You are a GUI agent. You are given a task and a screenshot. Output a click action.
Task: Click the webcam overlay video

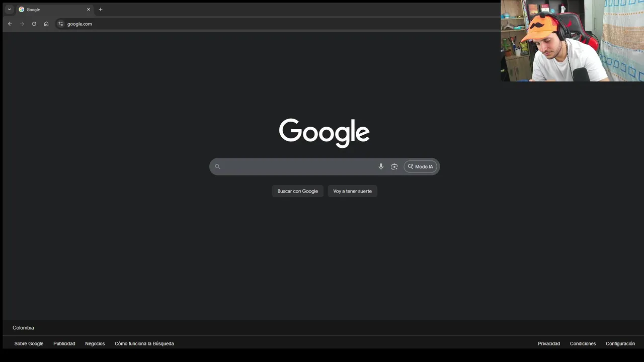572,41
